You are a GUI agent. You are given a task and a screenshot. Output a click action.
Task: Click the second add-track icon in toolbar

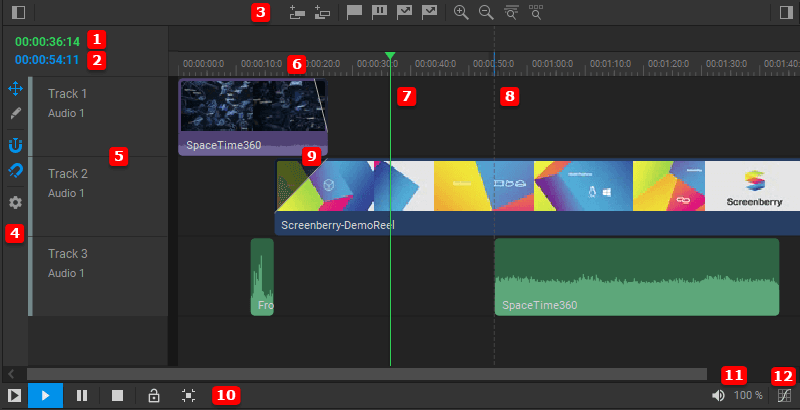pos(322,12)
